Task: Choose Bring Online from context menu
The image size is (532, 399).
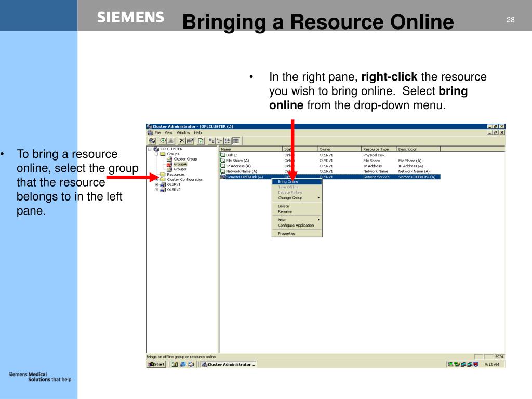Action: pos(297,182)
